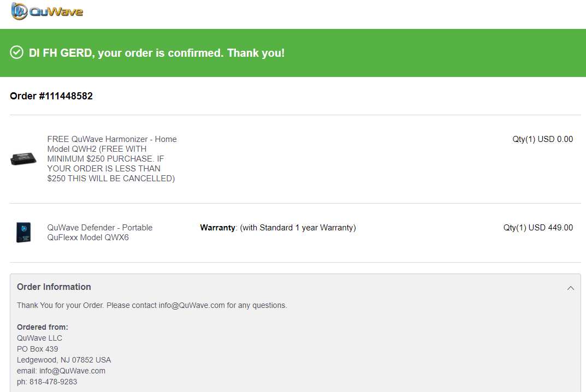Viewport: 586px width, 392px height.
Task: Click the FREE QuWave Harmonizer product name
Action: coord(112,159)
